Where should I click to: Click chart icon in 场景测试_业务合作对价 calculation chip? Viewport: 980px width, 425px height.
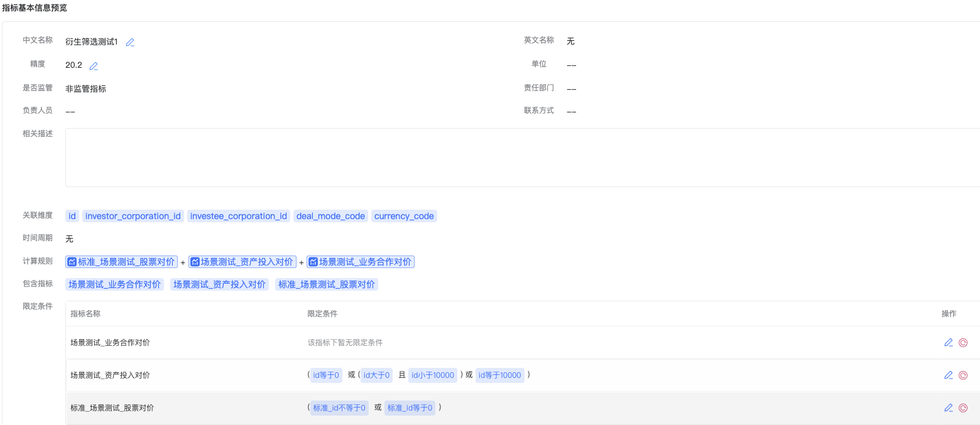click(x=313, y=262)
